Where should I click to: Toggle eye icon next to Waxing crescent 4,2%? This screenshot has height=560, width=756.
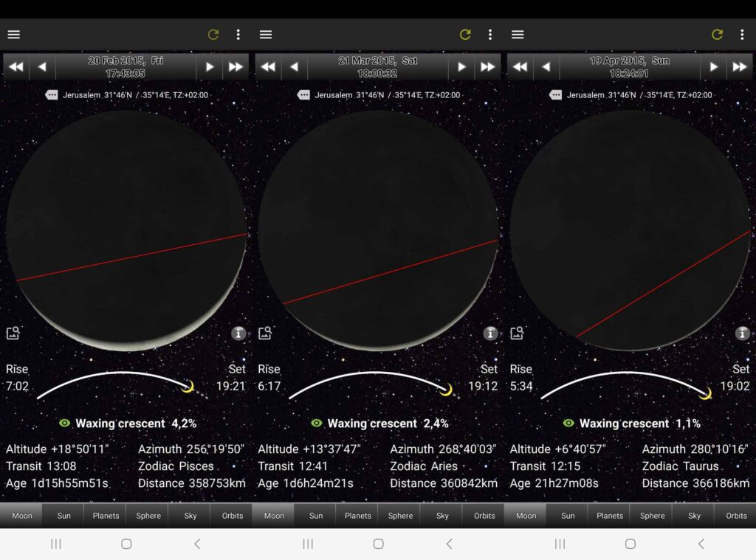pos(65,424)
